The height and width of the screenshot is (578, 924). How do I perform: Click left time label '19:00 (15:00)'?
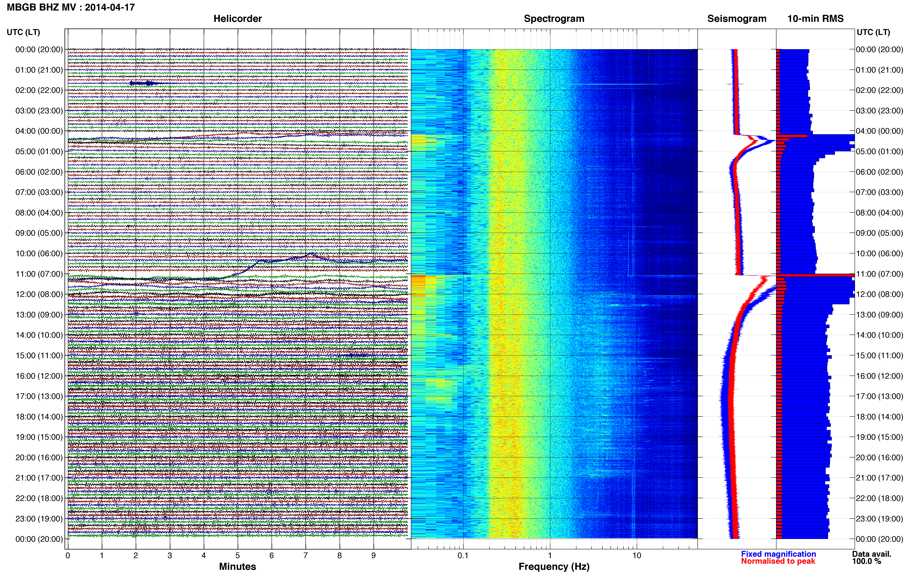[x=39, y=437]
